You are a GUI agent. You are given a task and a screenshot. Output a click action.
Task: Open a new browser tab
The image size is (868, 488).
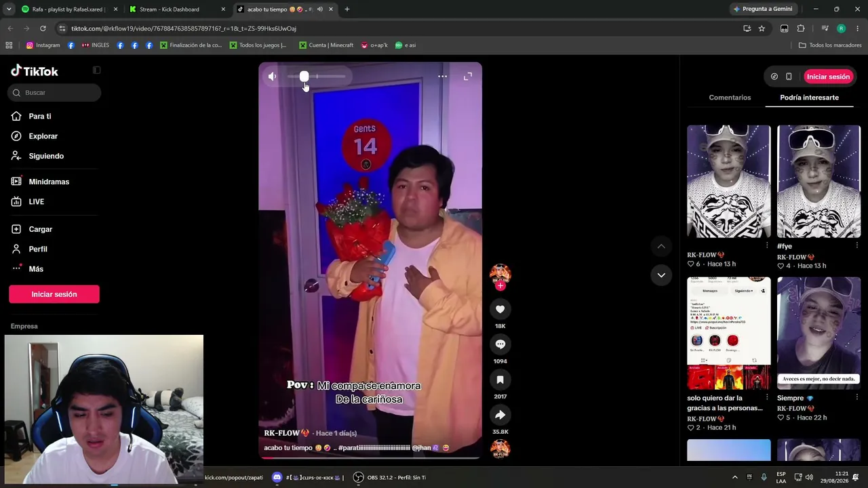point(347,9)
